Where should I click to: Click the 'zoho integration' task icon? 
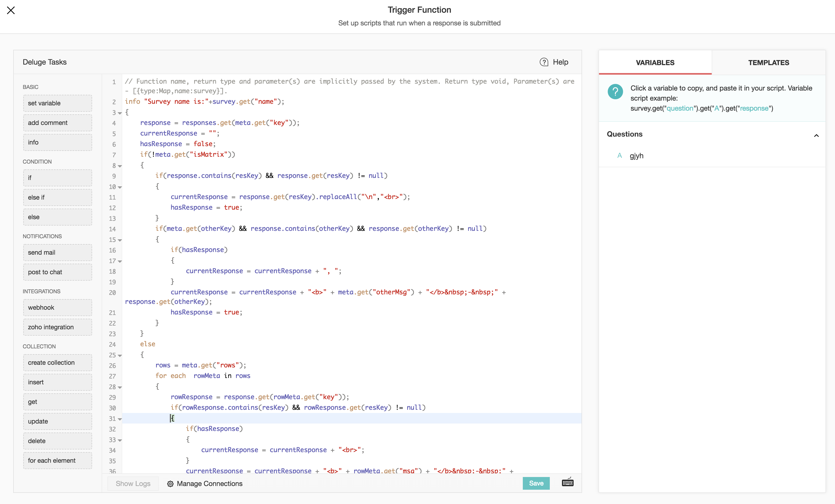coord(51,327)
